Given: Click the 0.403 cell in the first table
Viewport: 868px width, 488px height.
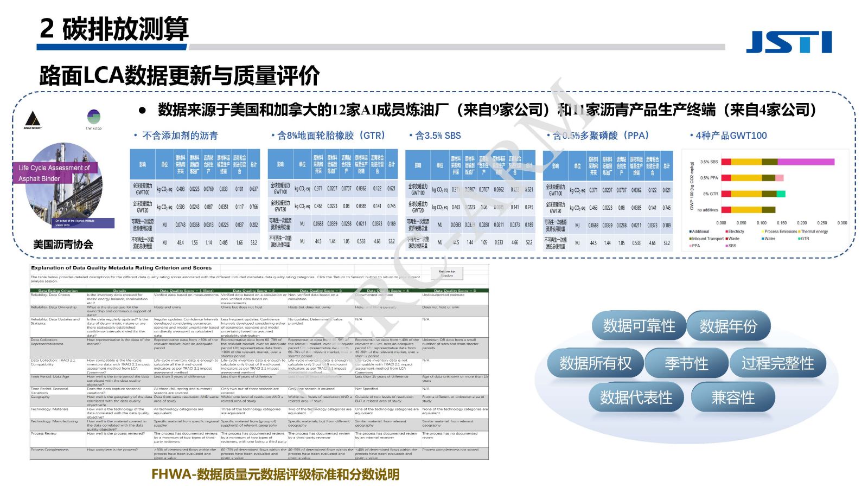Looking at the screenshot, I should click(180, 189).
